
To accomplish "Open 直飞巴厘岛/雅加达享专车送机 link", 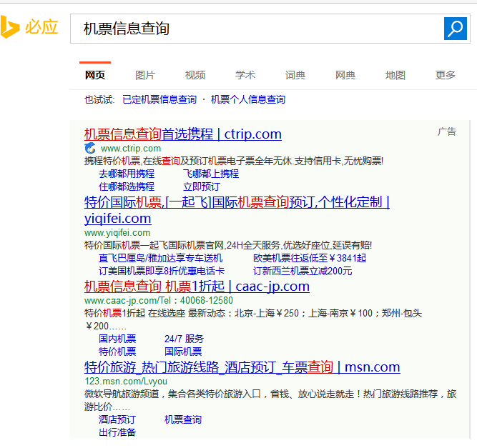I will click(161, 258).
